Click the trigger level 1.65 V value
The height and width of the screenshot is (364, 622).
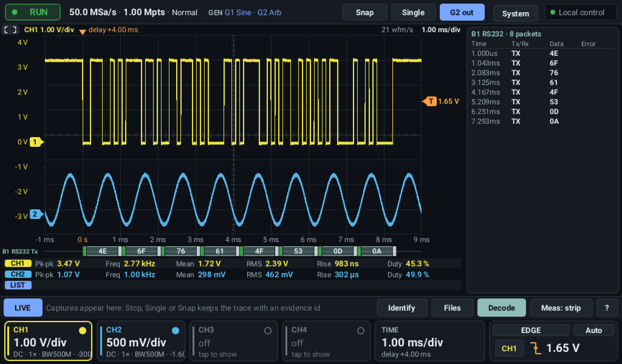point(562,348)
